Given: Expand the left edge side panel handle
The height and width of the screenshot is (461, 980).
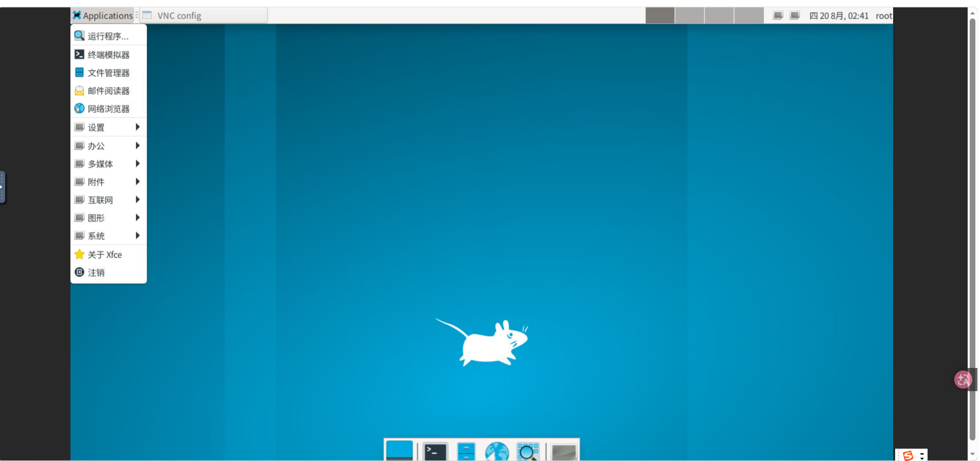Looking at the screenshot, I should pyautogui.click(x=3, y=187).
